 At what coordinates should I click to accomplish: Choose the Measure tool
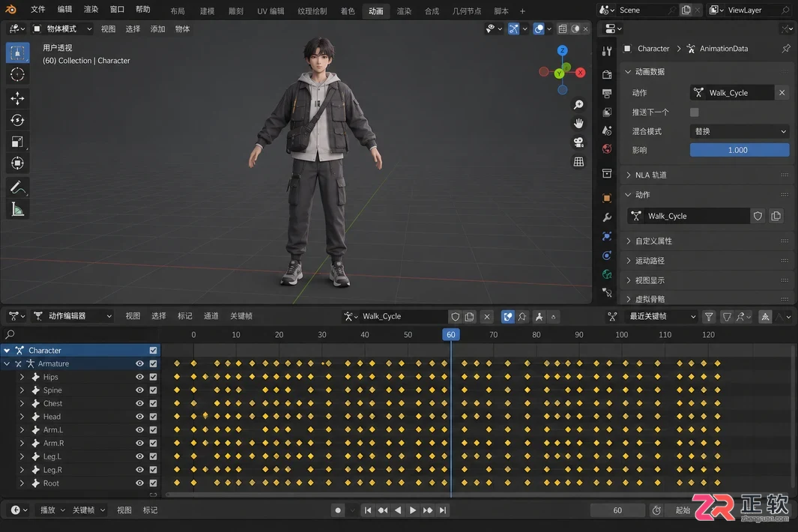[x=17, y=209]
